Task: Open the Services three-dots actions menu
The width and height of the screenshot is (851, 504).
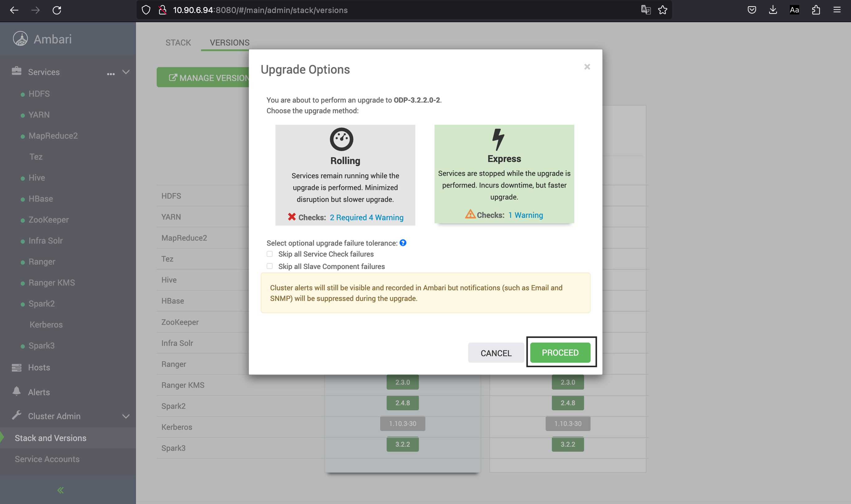Action: coord(111,74)
